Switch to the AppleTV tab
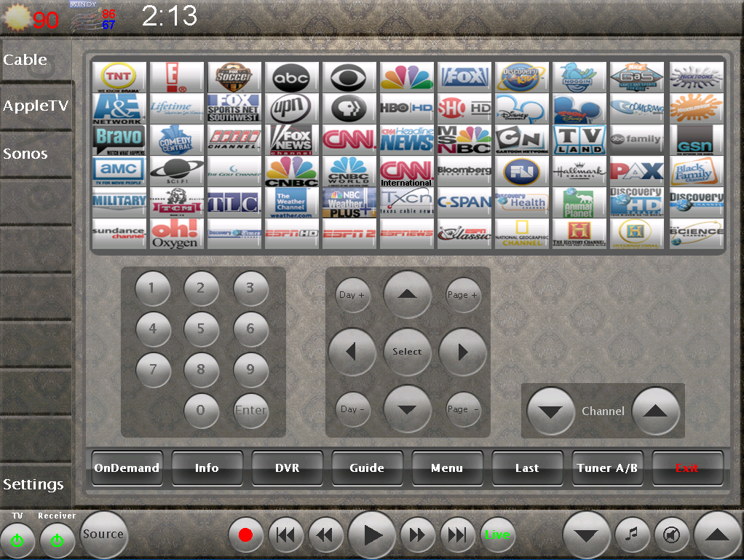744x560 pixels. click(36, 106)
